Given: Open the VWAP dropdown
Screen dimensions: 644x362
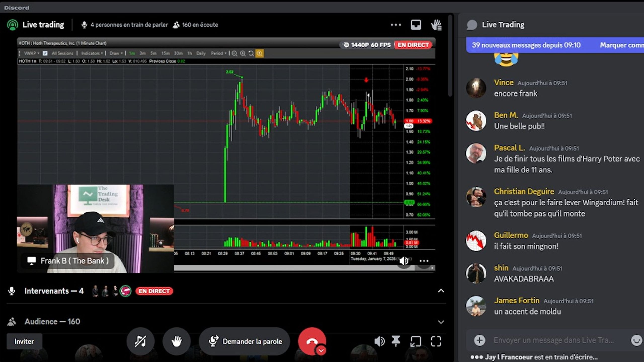Looking at the screenshot, I should (x=32, y=53).
